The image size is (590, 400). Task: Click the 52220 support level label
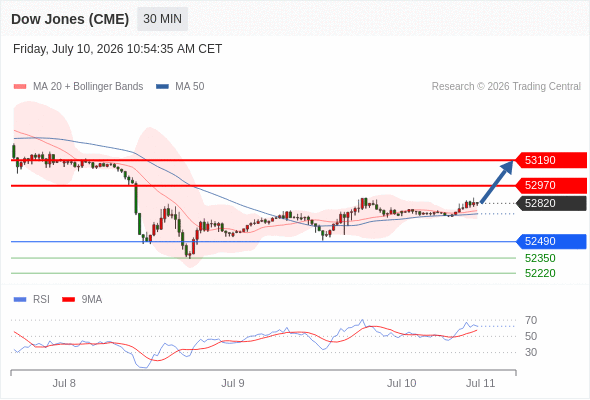540,273
